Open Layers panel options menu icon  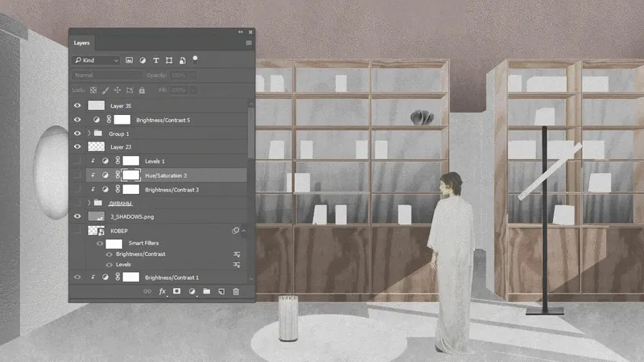249,43
